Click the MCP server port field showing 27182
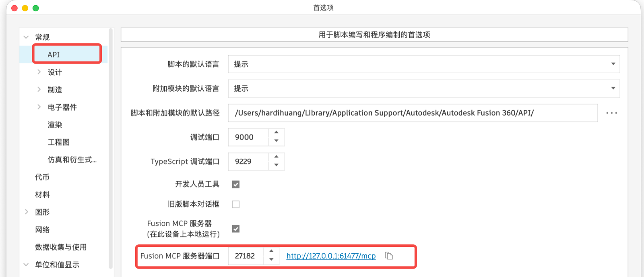The image size is (644, 277). (x=246, y=256)
